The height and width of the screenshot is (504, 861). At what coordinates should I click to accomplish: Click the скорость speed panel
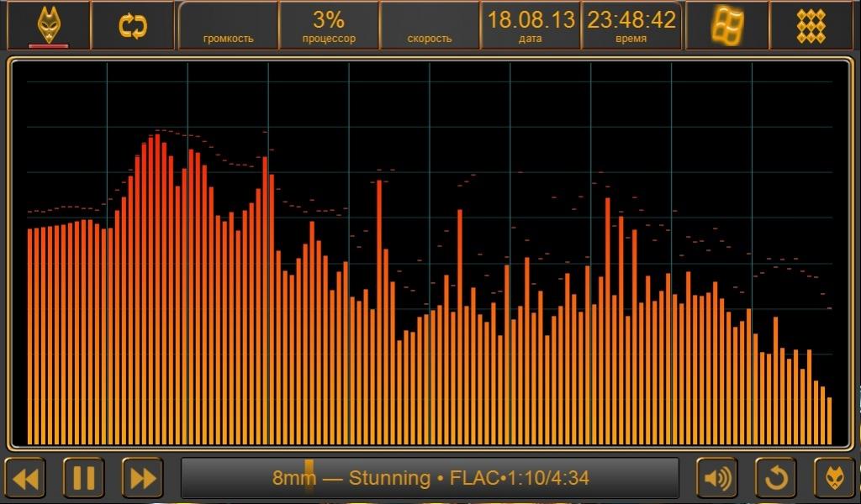[430, 25]
